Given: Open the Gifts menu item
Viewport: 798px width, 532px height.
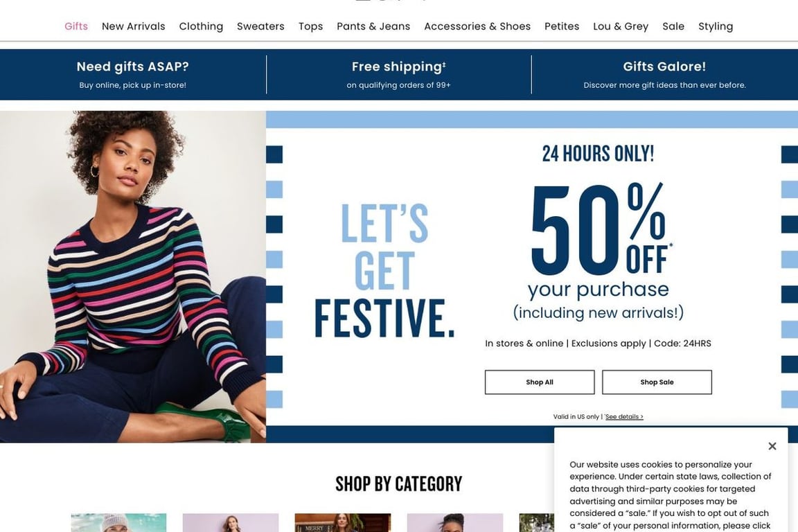Looking at the screenshot, I should click(76, 26).
